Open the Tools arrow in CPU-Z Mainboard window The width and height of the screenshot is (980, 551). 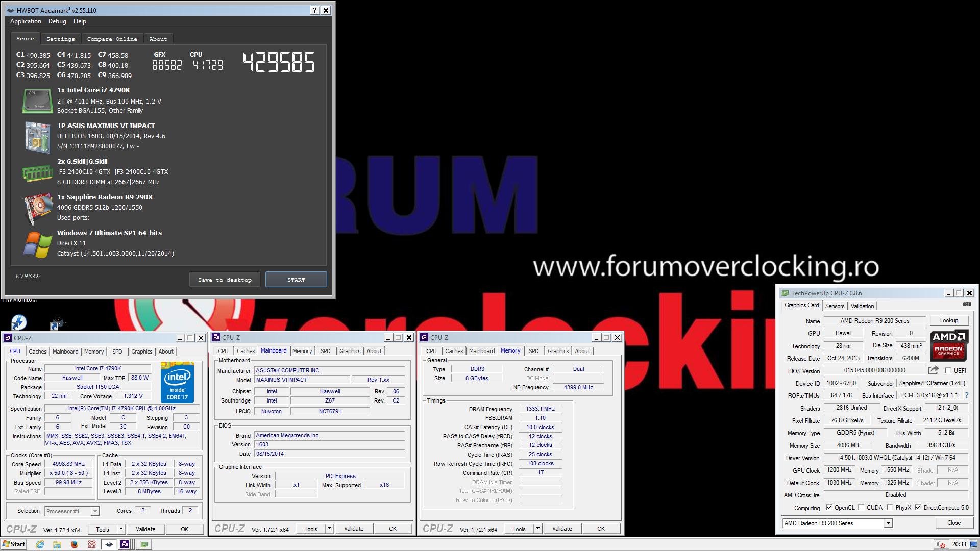click(329, 529)
